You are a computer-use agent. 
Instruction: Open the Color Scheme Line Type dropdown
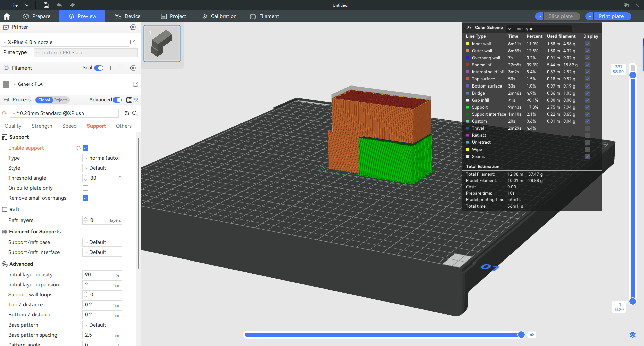[x=539, y=28]
